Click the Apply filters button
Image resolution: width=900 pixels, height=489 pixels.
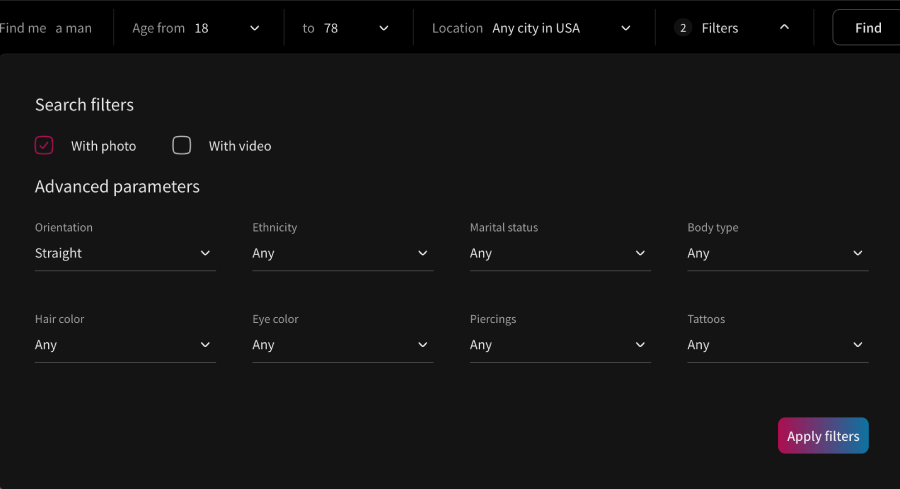tap(823, 436)
